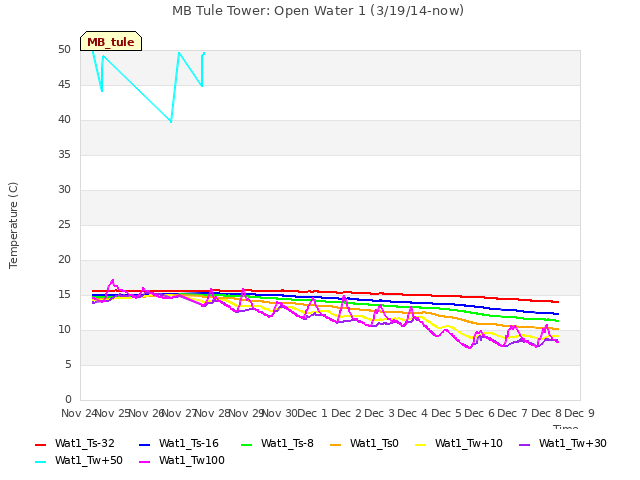Click the purple Wat1_Tw+30 legend swatch
Viewport: 640px width, 480px height.
click(524, 445)
